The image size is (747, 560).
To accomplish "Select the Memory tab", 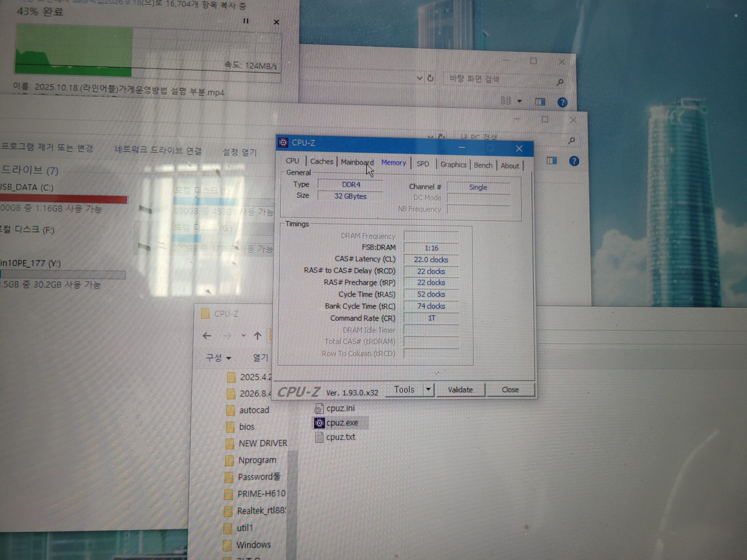I will click(394, 163).
